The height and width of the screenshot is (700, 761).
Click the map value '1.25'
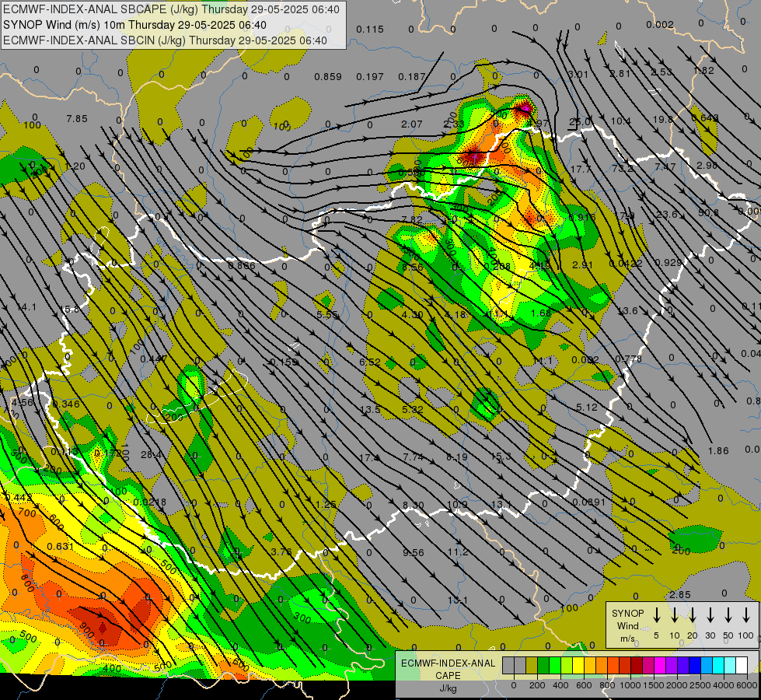[326, 504]
